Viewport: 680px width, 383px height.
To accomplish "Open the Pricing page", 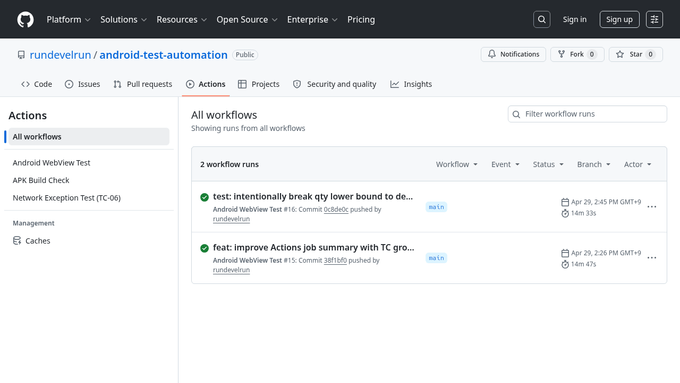I will [361, 20].
